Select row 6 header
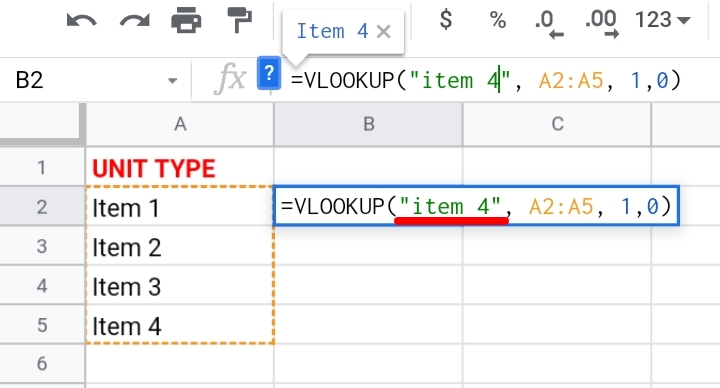The width and height of the screenshot is (720, 388). [x=42, y=363]
